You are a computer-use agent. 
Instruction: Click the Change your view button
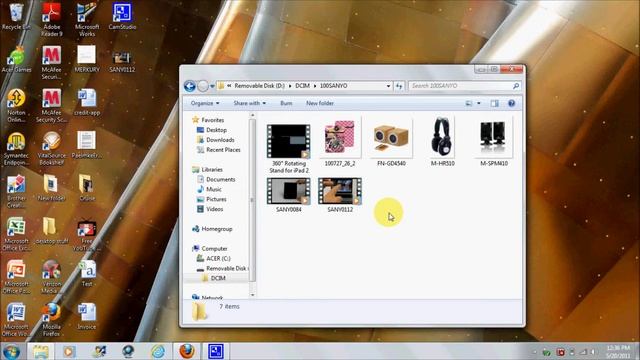tap(469, 104)
